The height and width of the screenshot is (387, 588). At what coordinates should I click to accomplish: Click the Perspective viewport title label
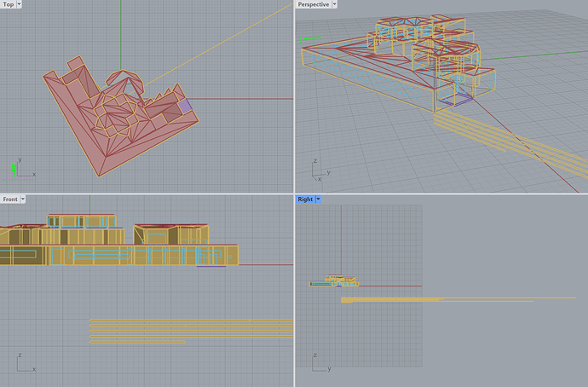click(312, 4)
